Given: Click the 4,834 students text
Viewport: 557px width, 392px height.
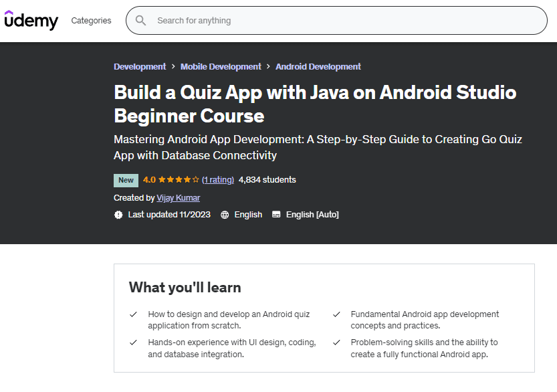Looking at the screenshot, I should tap(267, 180).
